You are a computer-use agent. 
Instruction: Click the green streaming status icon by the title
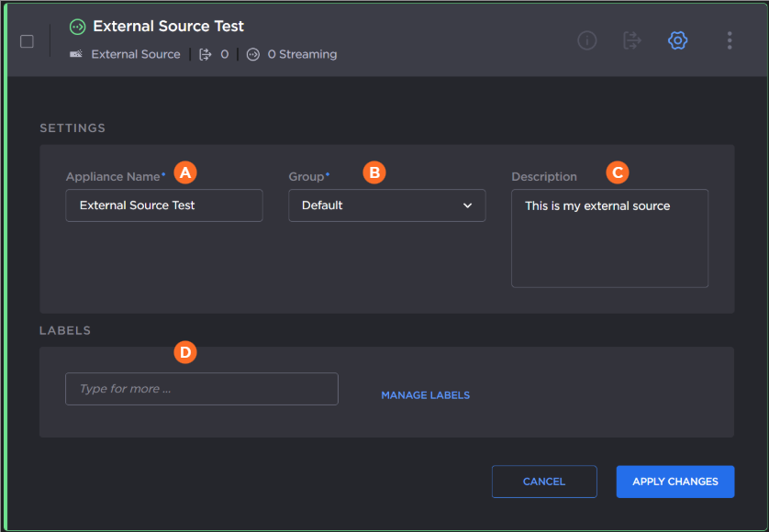78,28
